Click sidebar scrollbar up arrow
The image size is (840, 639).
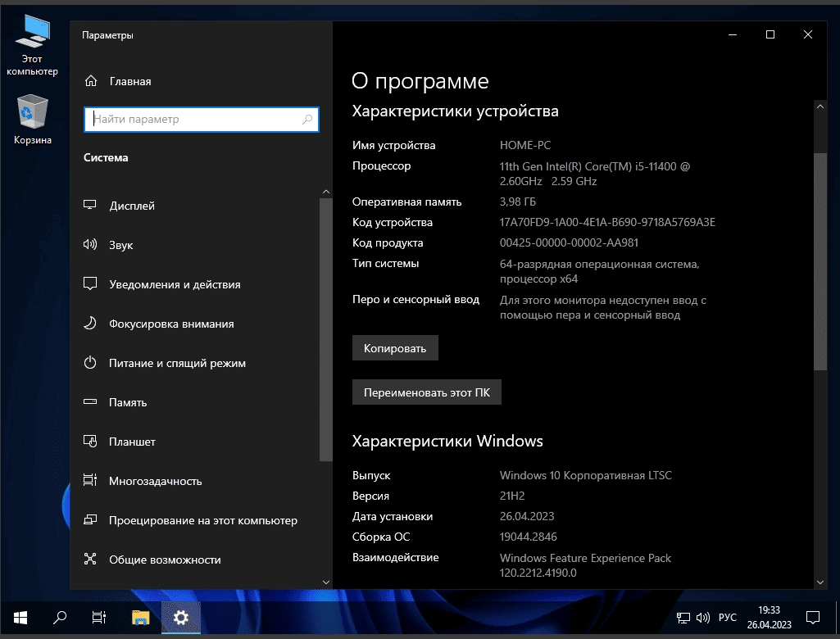325,192
